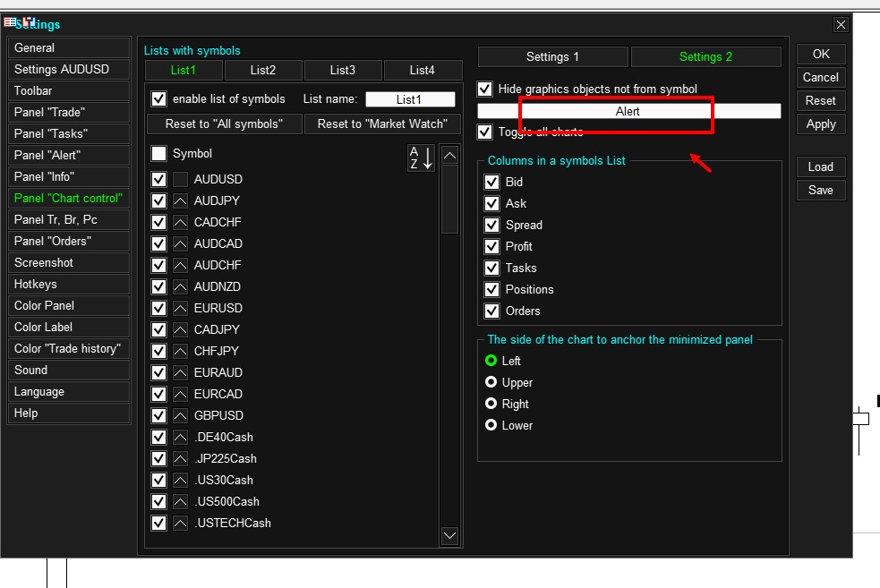Click the Alert bar button
880x588 pixels.
coord(629,111)
